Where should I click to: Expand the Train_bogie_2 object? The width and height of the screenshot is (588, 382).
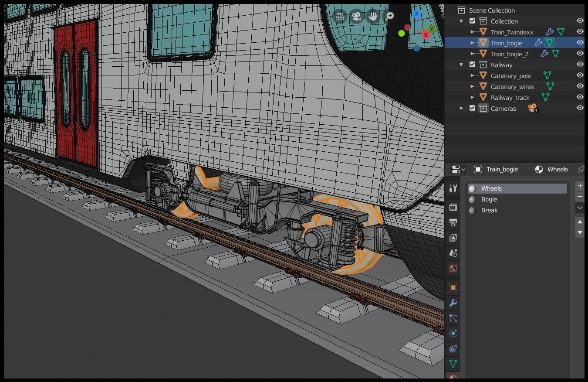click(472, 54)
